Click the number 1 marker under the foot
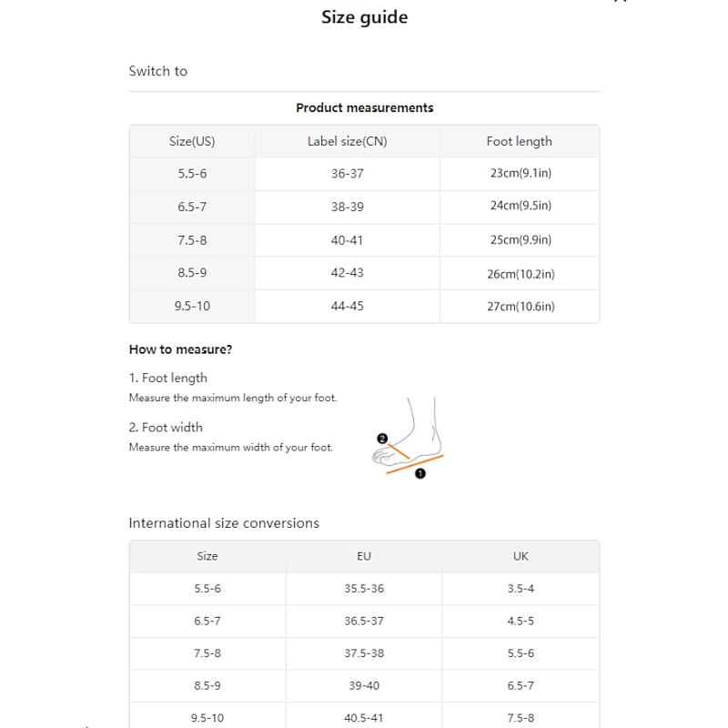Viewport: 728px width, 728px height. pos(420,473)
